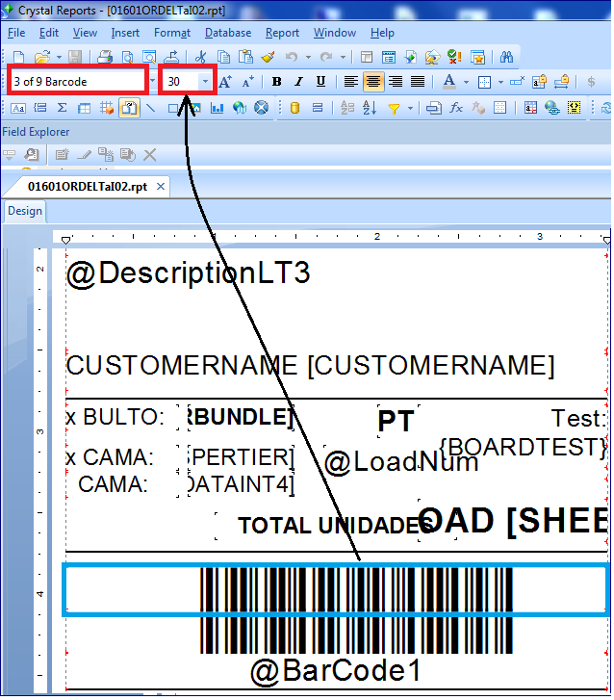Image resolution: width=614 pixels, height=700 pixels.
Task: Open the Report menu
Action: [282, 33]
